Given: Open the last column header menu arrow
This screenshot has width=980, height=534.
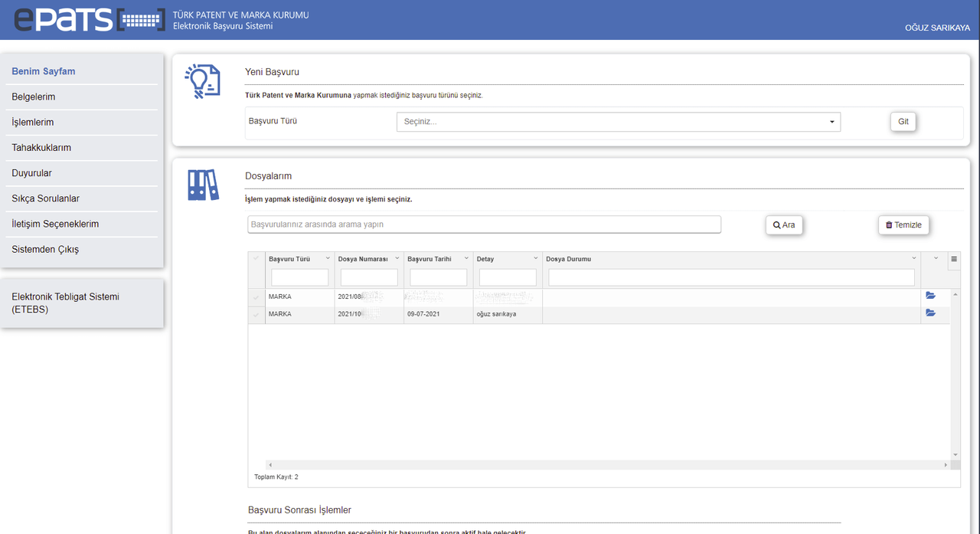Looking at the screenshot, I should point(936,258).
